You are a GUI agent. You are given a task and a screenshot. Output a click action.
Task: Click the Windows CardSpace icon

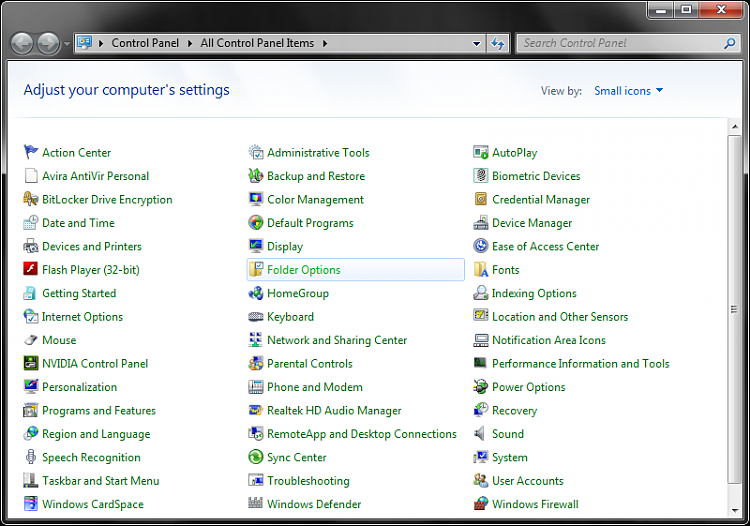31,504
